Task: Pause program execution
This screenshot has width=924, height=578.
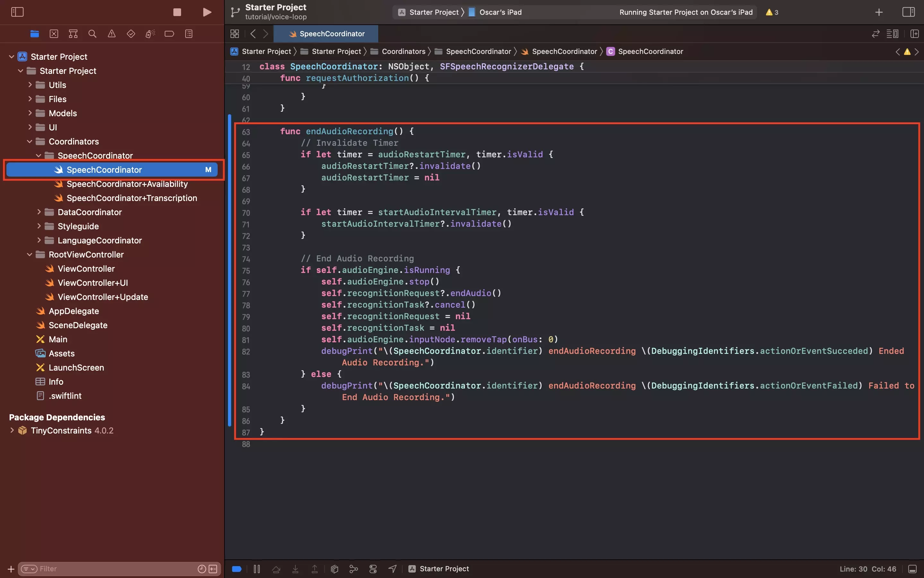Action: coord(257,569)
